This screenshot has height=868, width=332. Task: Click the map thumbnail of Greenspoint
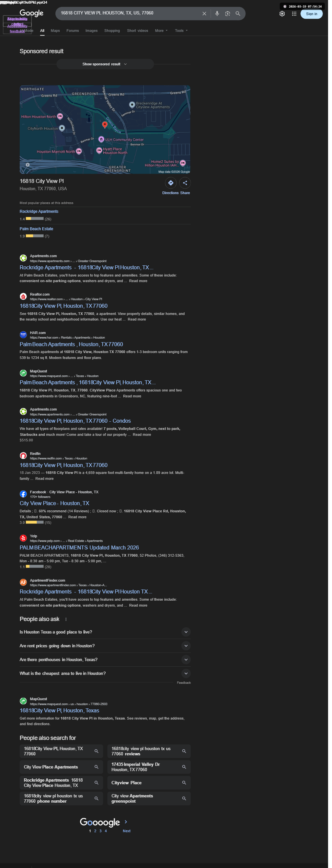[105, 129]
